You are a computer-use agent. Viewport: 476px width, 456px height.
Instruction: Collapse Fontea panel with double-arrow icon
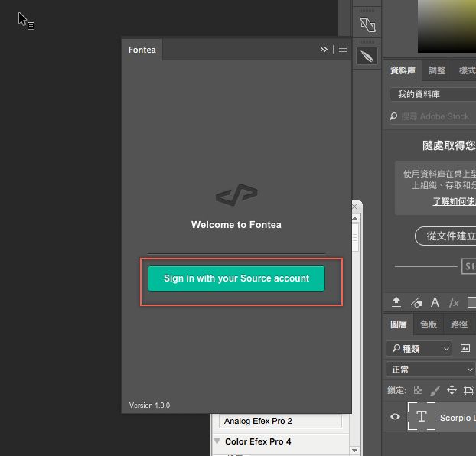[324, 50]
